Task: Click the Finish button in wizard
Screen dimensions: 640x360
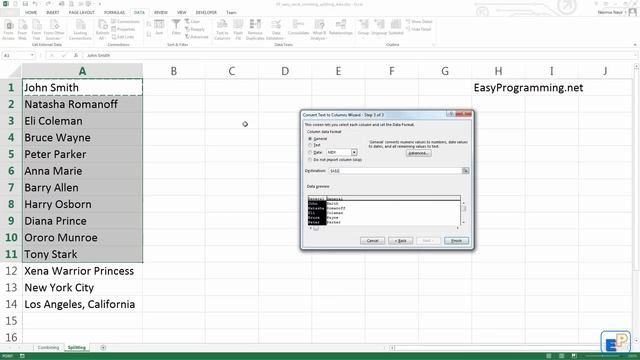Action: 456,241
